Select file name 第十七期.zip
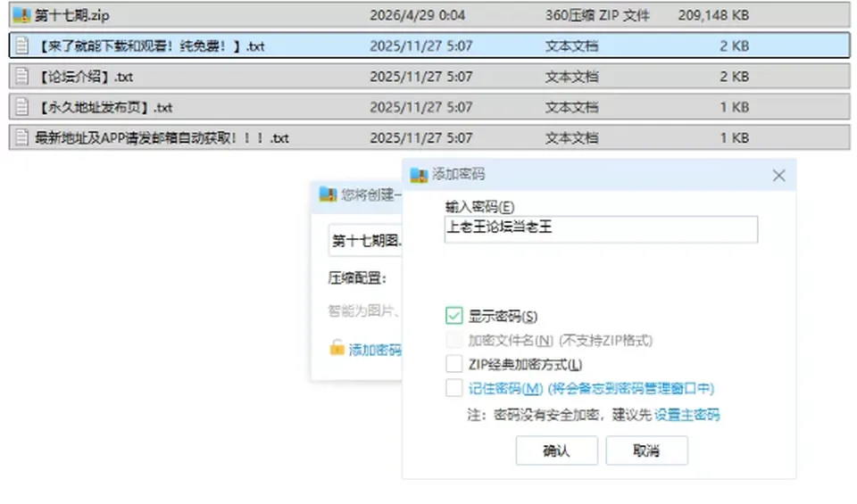Screen dimensions: 857x504 tap(72, 15)
